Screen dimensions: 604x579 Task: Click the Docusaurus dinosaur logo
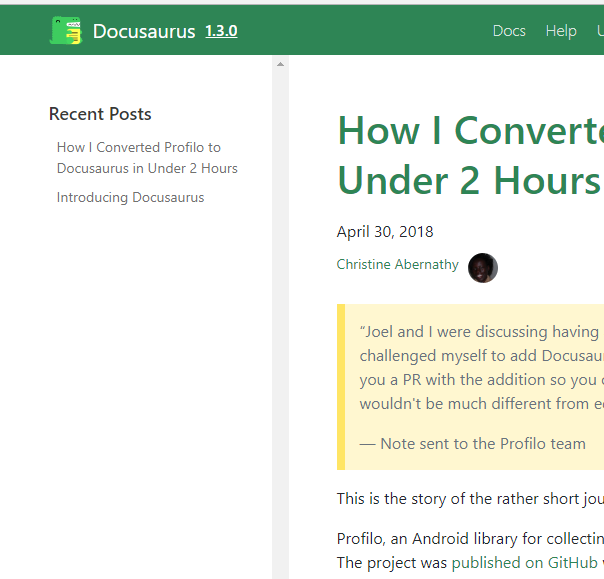pos(66,30)
